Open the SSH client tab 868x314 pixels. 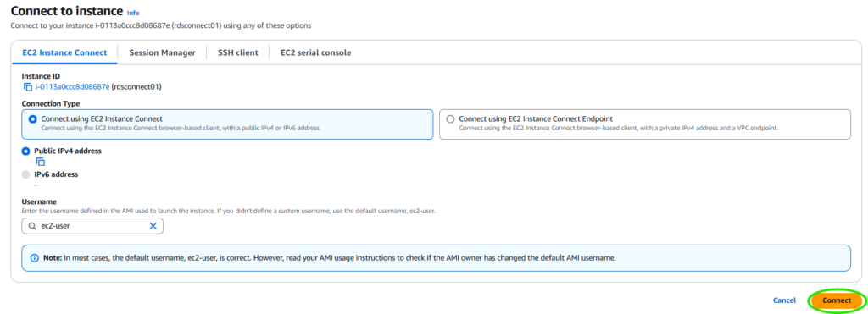pos(238,53)
